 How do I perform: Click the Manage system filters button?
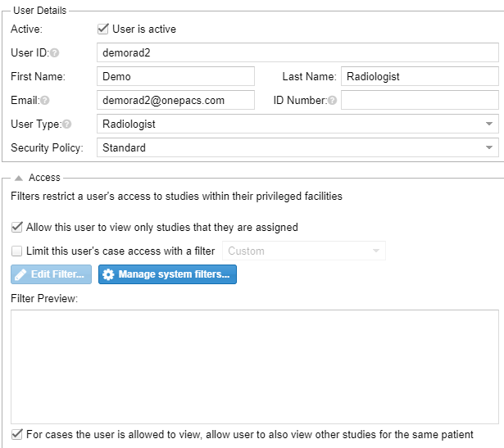coord(167,274)
